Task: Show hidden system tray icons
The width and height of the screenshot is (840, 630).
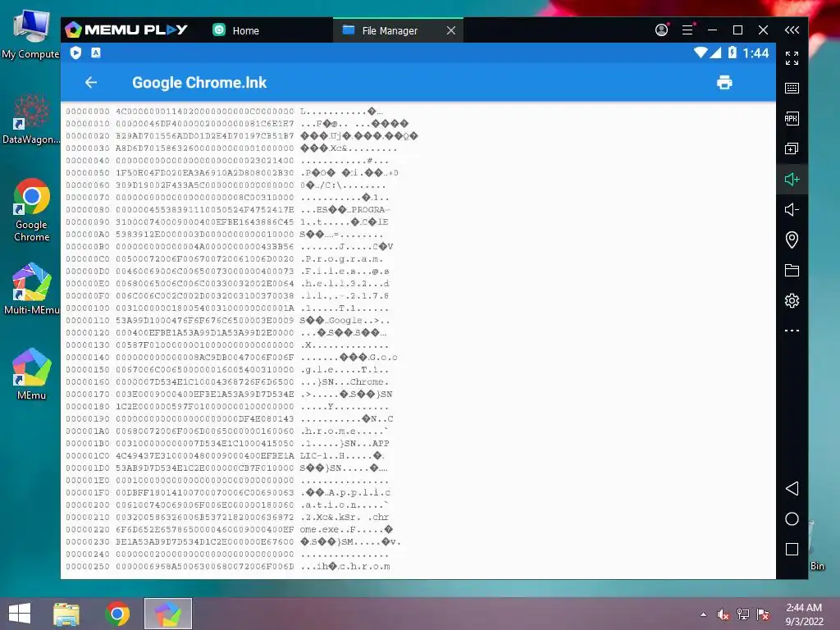Action: [x=703, y=614]
